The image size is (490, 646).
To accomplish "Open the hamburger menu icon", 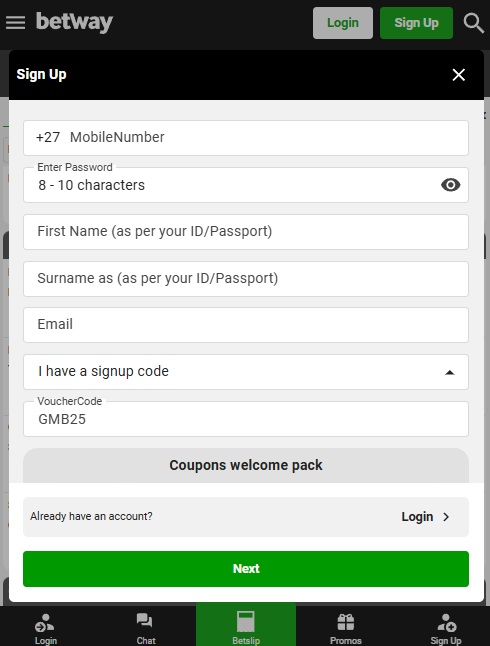I will (x=15, y=22).
